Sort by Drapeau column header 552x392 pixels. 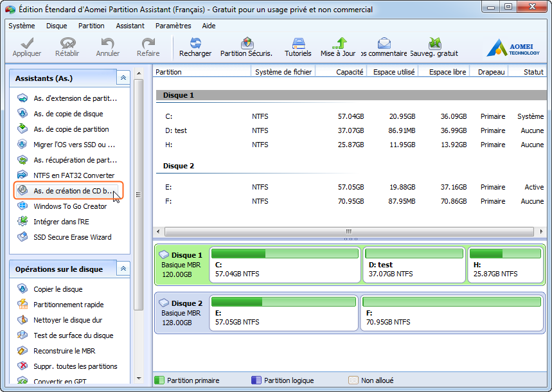490,72
